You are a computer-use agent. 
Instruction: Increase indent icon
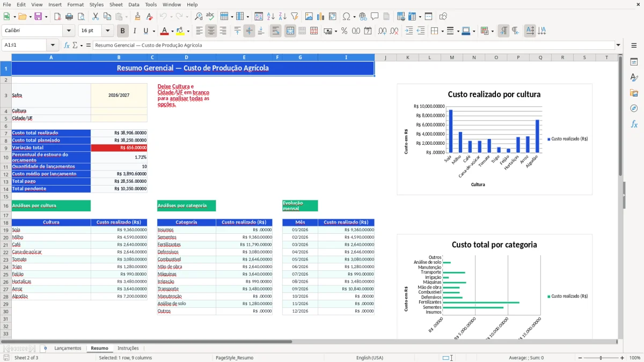[x=409, y=31]
